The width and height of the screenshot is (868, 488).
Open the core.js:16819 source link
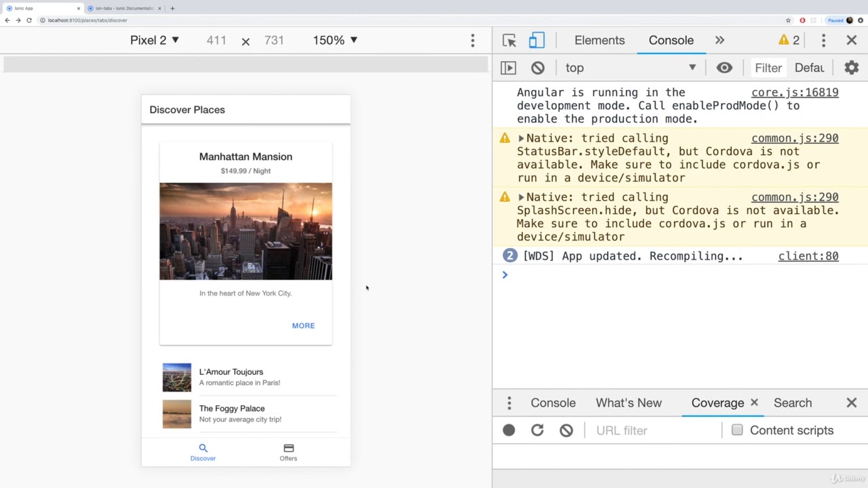[795, 93]
